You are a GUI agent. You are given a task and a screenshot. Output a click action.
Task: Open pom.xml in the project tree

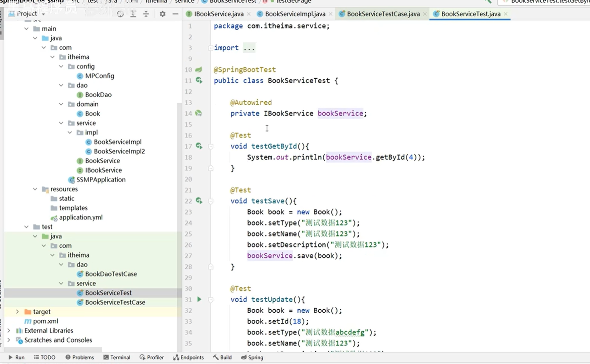coord(45,321)
